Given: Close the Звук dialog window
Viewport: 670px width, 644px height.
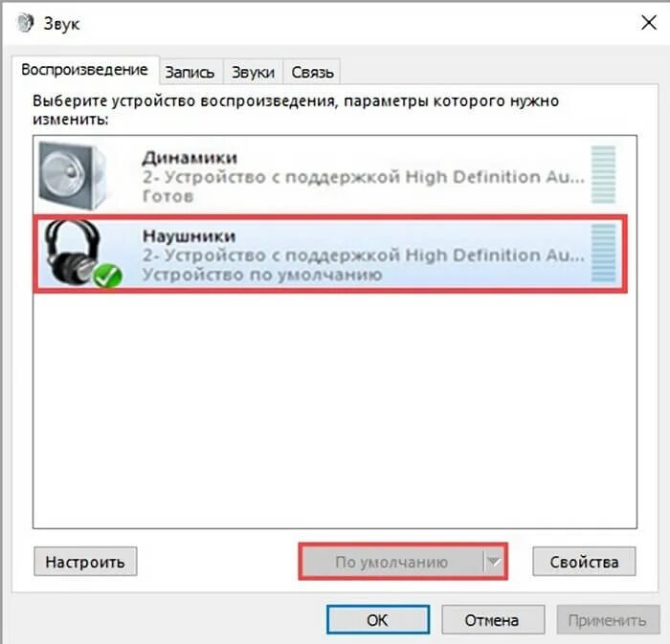Looking at the screenshot, I should 649,23.
